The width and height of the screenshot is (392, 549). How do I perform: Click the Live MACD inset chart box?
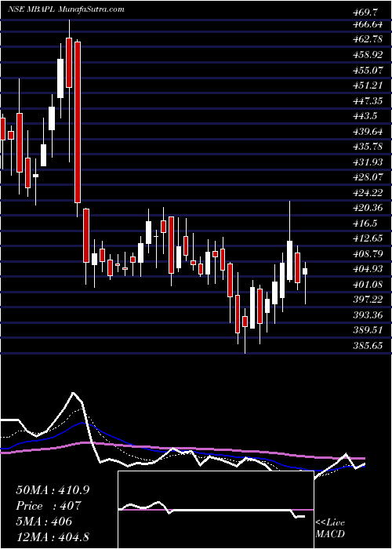[x=216, y=510]
